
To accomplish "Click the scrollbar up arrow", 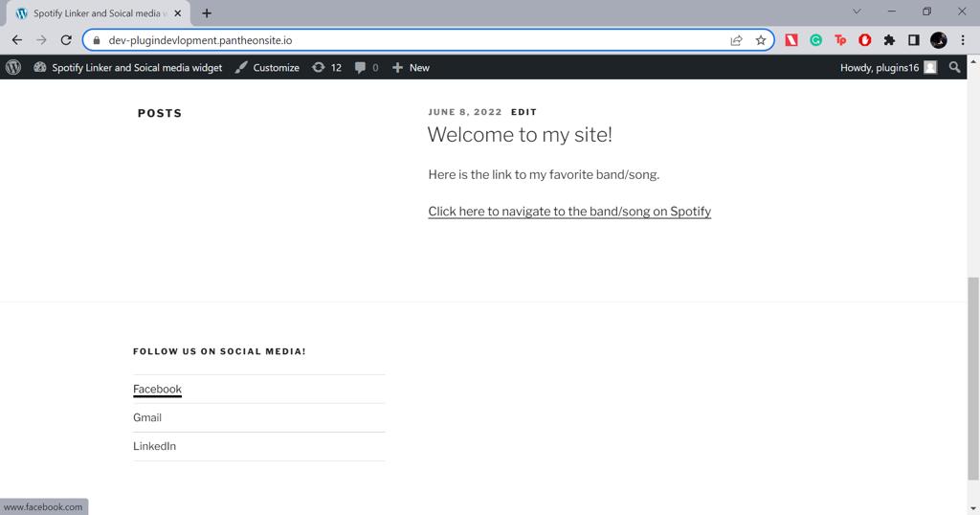I will 973,61.
